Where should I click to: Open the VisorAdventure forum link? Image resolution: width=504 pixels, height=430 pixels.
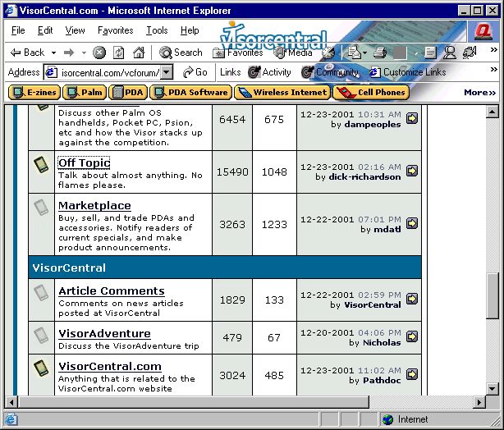104,333
